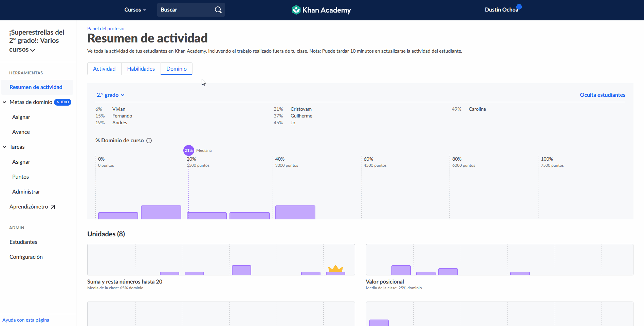Open Puntos in the sidebar

20,177
